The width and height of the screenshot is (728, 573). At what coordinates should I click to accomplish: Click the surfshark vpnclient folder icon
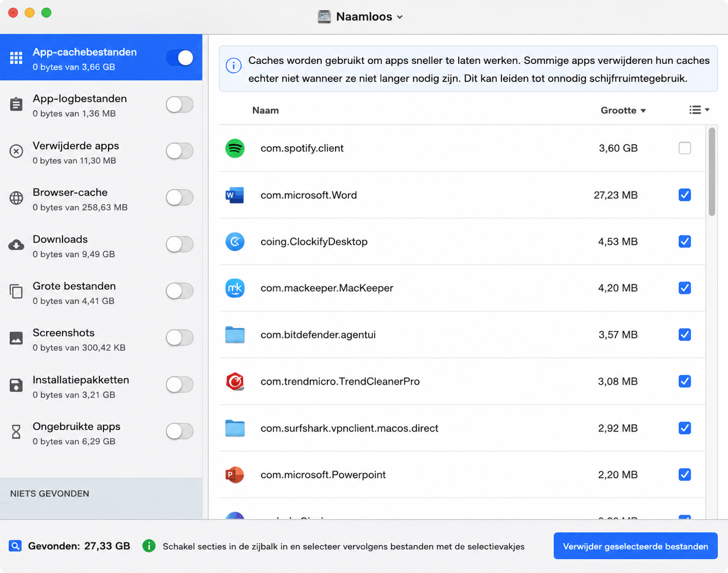point(235,428)
